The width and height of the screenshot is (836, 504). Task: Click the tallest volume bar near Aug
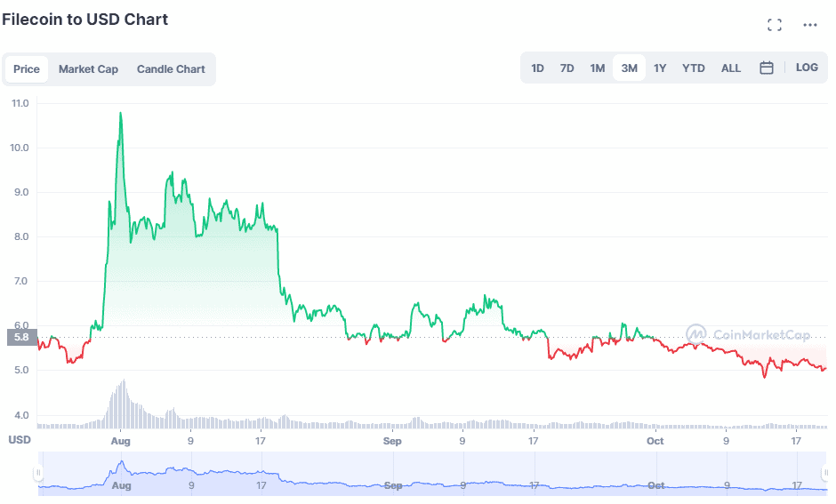pos(124,404)
